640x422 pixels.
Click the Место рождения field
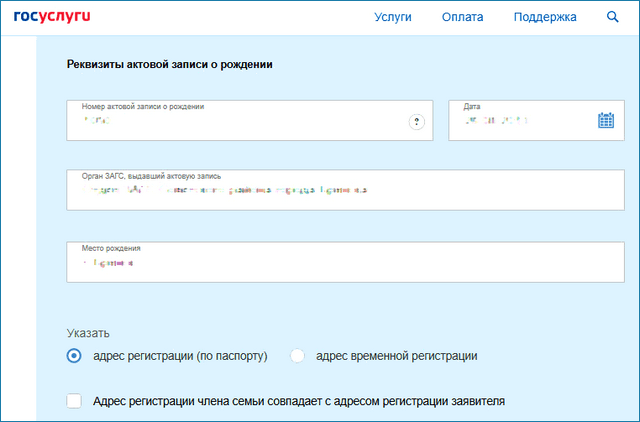(345, 262)
